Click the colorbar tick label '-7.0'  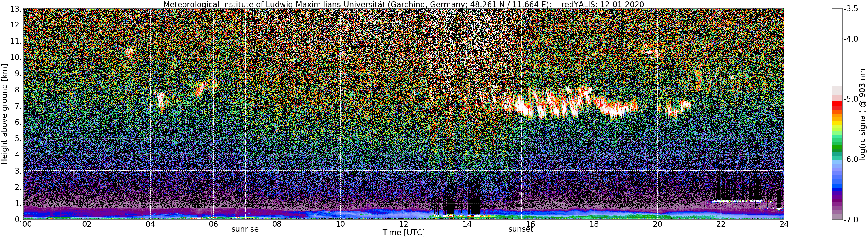click(x=851, y=220)
